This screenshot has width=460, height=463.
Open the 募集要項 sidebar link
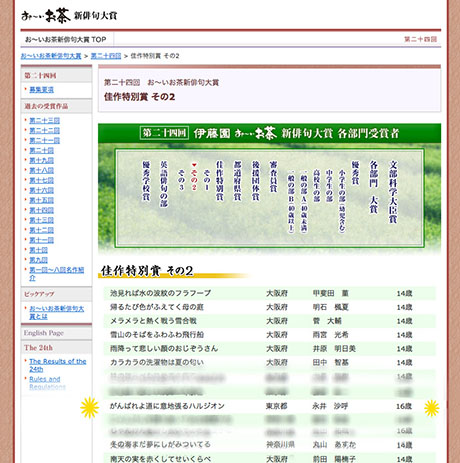coord(42,90)
